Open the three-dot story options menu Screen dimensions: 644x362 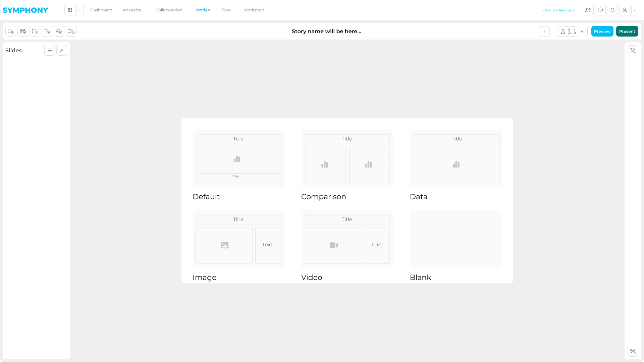544,31
